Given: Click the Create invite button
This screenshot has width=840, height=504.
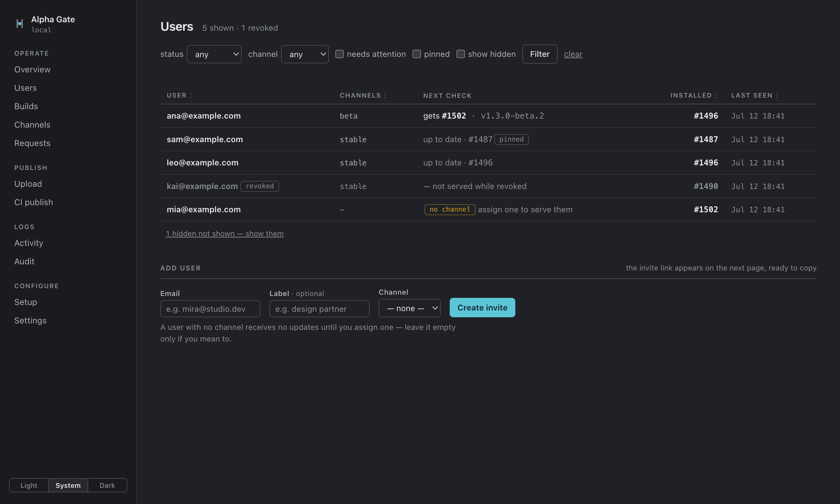Looking at the screenshot, I should (x=482, y=307).
